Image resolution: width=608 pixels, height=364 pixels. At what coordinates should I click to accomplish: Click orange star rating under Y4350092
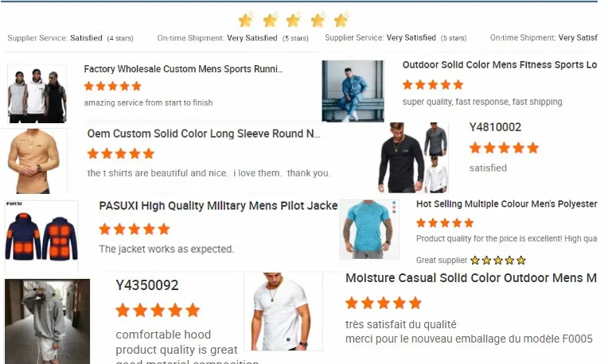158,311
